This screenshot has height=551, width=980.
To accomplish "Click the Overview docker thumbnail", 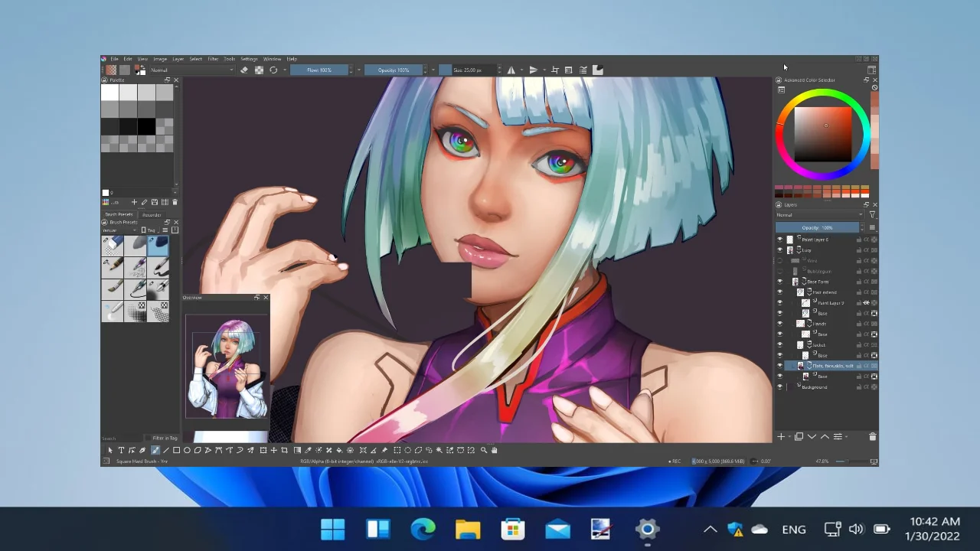I will [227, 367].
